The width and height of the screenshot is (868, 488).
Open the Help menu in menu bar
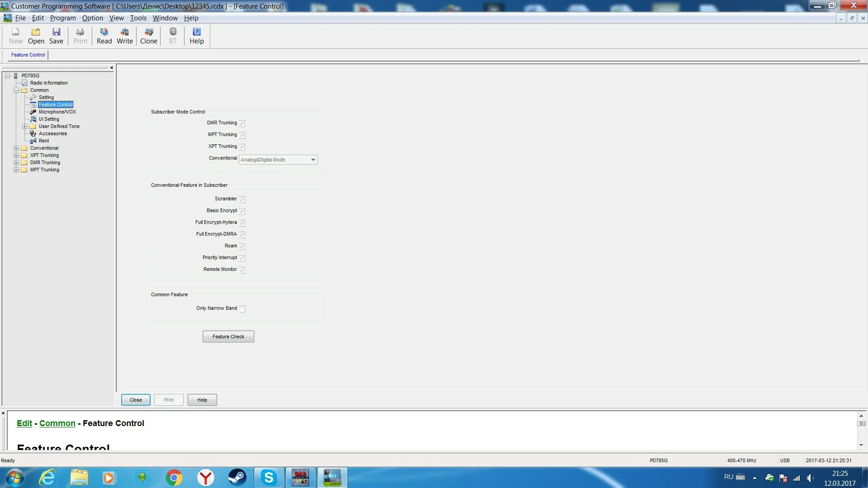(x=191, y=18)
